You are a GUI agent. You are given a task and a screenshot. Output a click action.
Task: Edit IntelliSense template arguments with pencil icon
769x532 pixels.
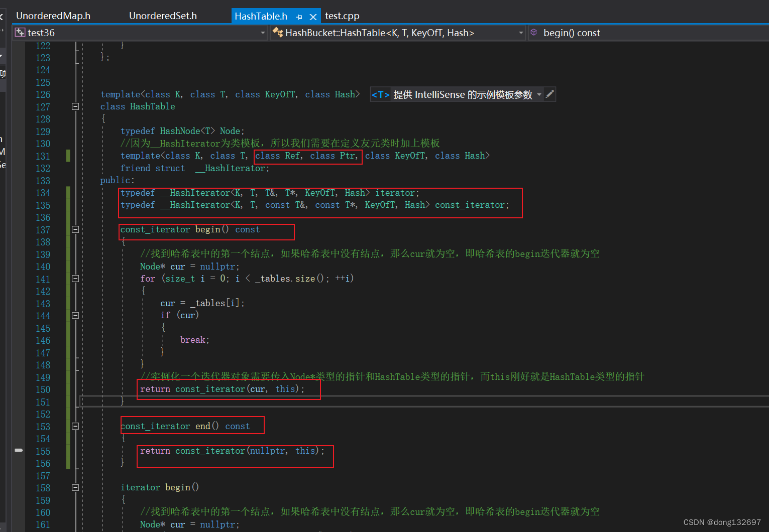[x=550, y=94]
